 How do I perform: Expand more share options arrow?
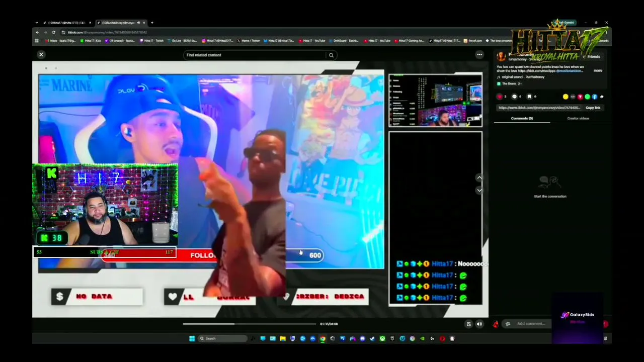tap(602, 97)
